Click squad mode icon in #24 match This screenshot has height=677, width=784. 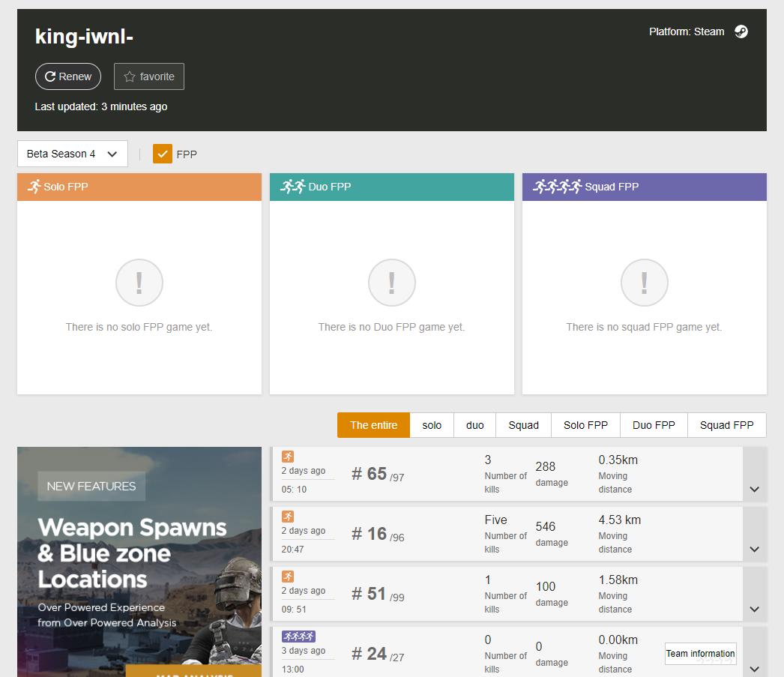298,637
